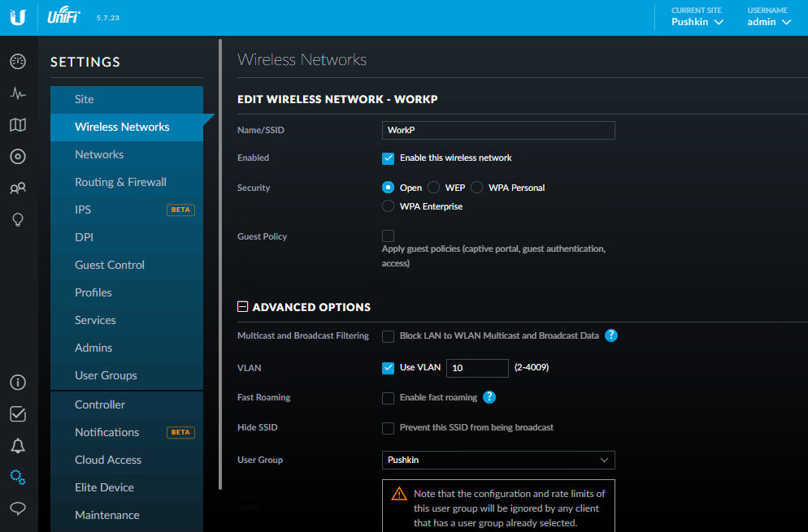Check Enable fast roaming checkbox

tap(388, 398)
